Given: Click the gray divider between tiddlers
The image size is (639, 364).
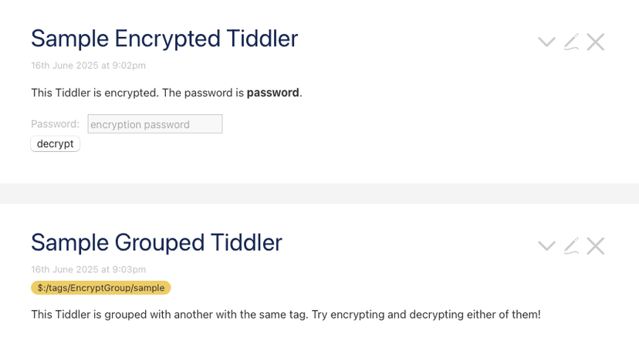Looking at the screenshot, I should point(319,194).
